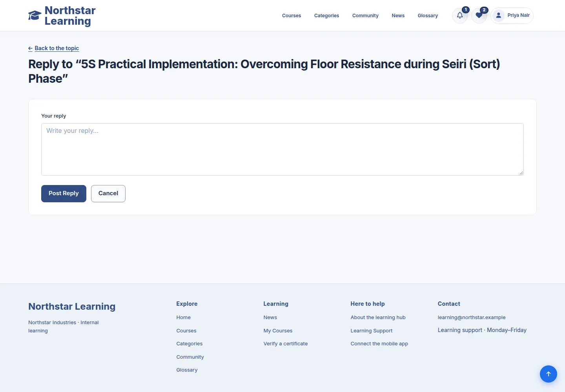Click the "Your reply" field label

tap(54, 116)
